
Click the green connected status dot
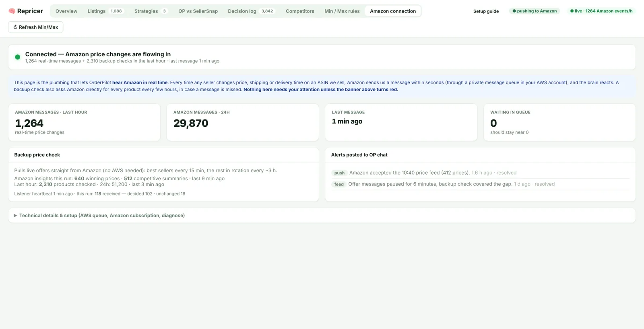pyautogui.click(x=17, y=57)
